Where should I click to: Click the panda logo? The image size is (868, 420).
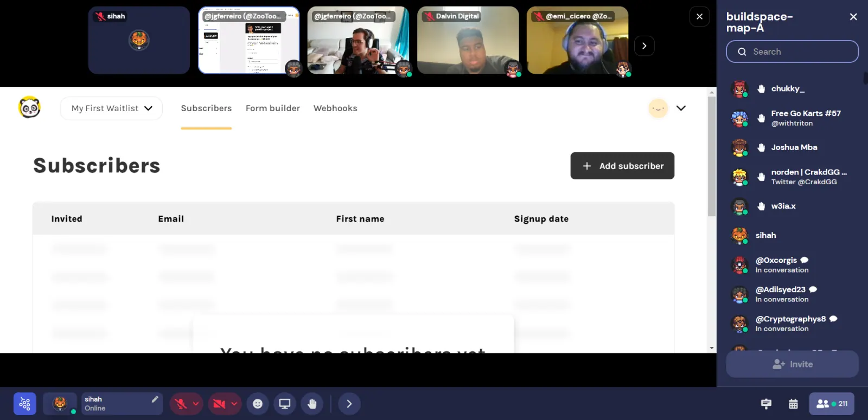[30, 107]
